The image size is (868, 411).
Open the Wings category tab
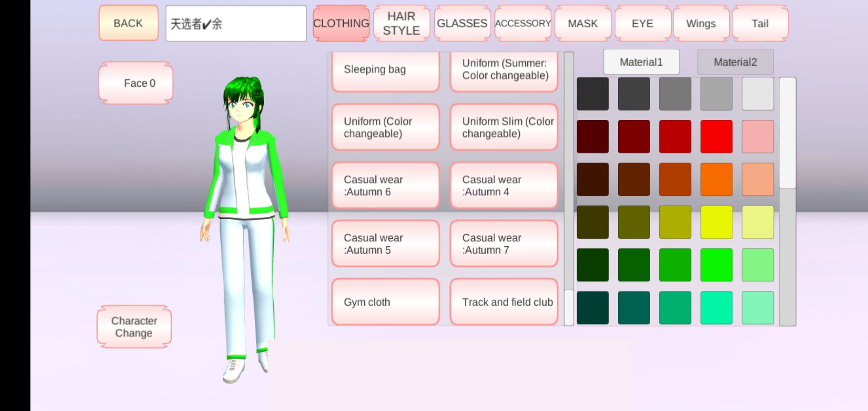click(701, 23)
